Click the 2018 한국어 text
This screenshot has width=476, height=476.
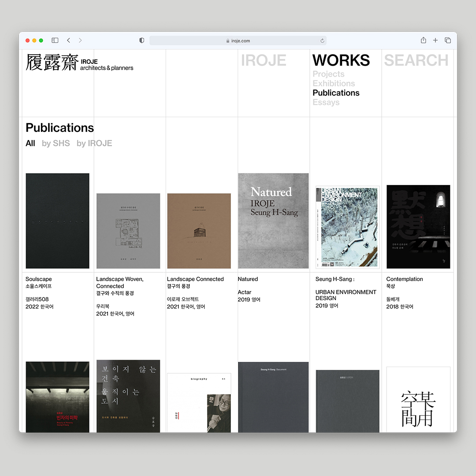(400, 307)
